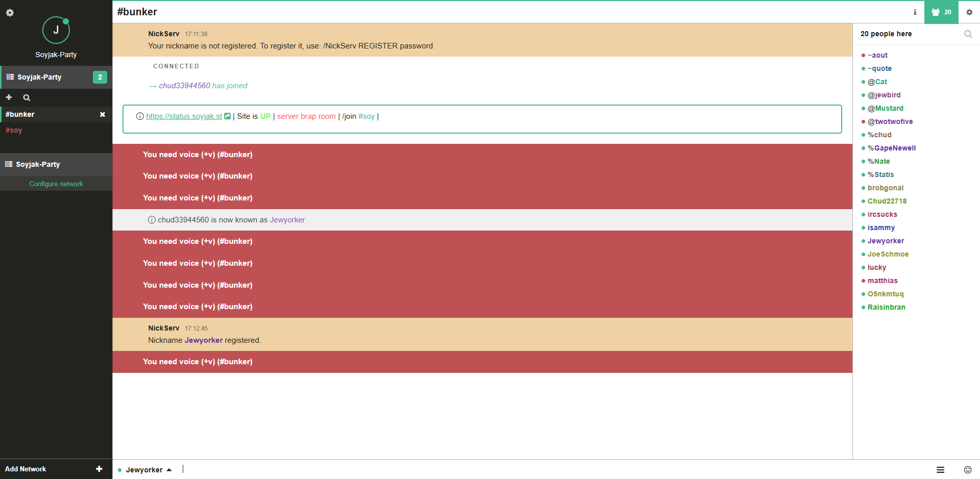Close the #bunker channel tab
This screenshot has width=980, height=479.
tap(102, 114)
